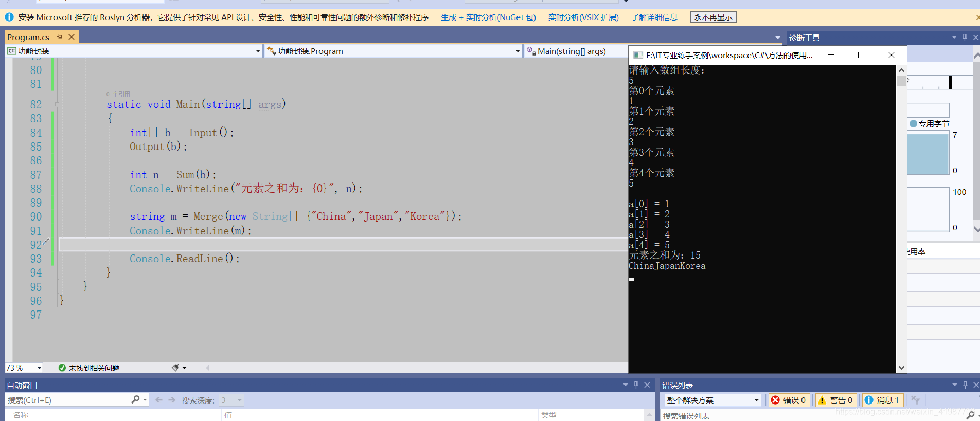
Task: Close the 诊断工具 panel
Action: click(x=975, y=38)
